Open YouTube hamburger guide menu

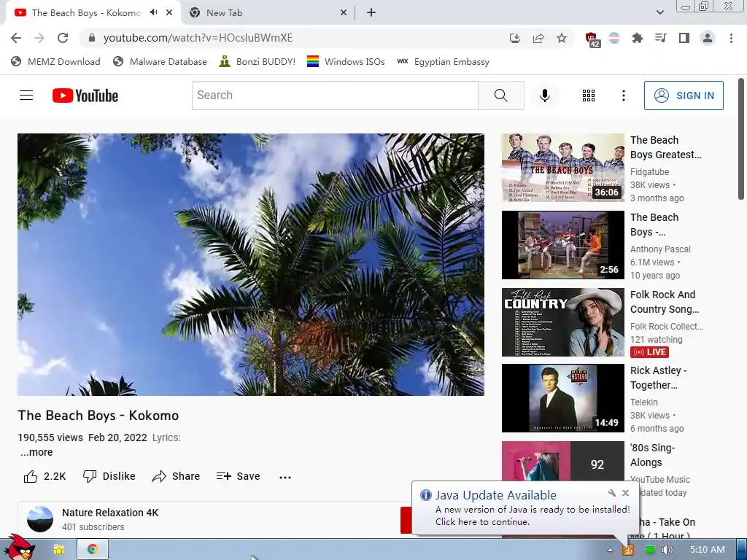point(26,96)
